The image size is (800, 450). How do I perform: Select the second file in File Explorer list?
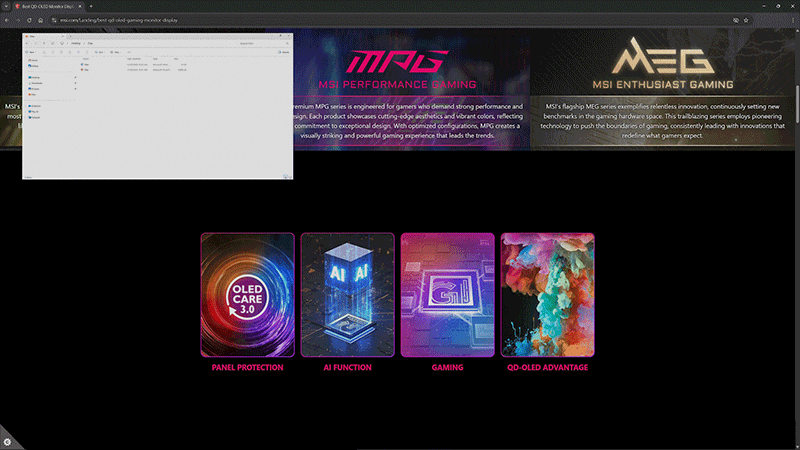pos(134,70)
